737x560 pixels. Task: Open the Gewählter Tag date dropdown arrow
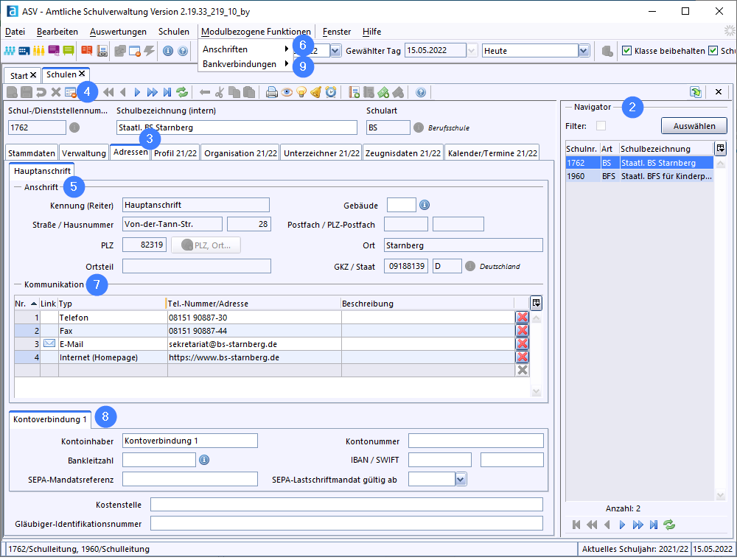472,51
